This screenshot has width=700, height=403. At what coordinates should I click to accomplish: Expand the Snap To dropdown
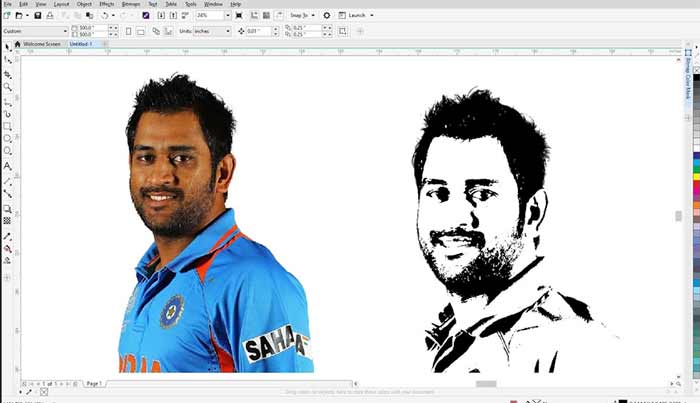pos(314,16)
